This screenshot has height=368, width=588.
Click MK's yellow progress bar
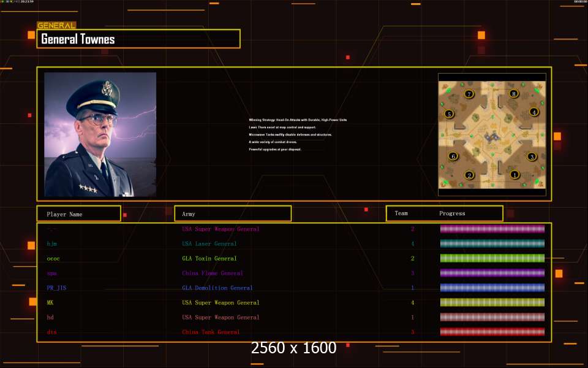pyautogui.click(x=492, y=302)
